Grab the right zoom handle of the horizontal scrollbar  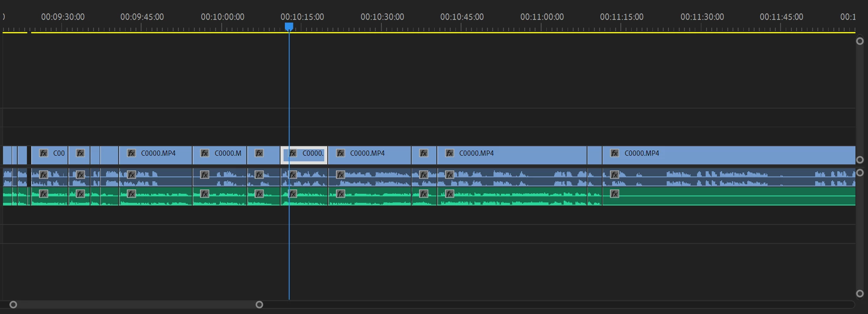coord(259,304)
